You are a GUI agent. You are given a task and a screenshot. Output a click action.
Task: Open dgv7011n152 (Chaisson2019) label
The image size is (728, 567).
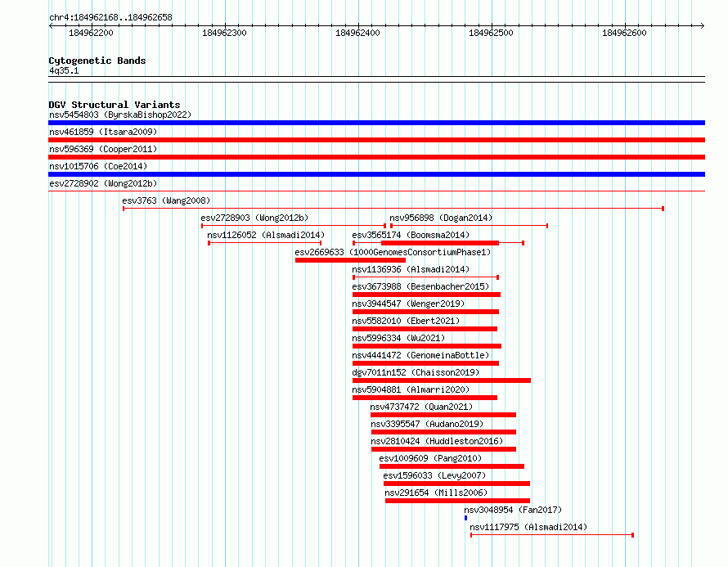(416, 372)
